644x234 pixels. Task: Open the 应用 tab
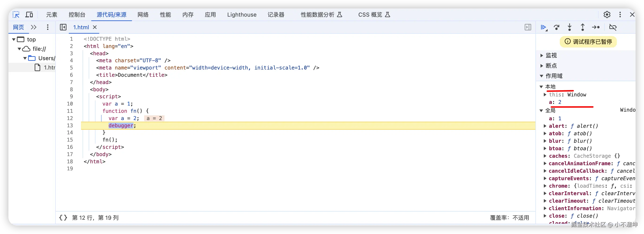point(210,15)
